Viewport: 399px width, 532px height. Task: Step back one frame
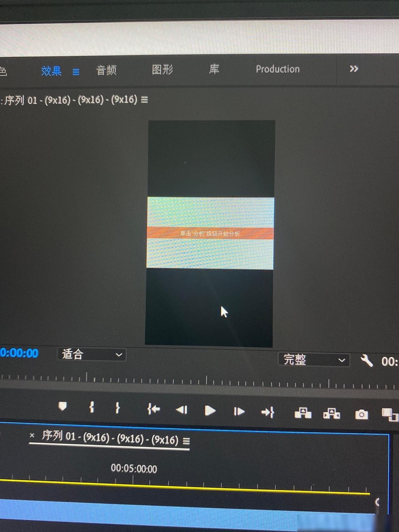(182, 410)
